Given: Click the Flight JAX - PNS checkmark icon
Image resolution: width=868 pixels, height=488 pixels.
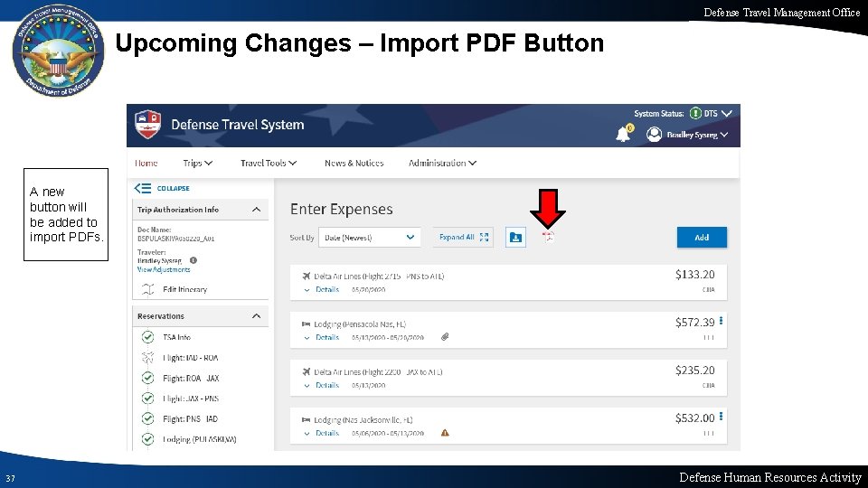Looking at the screenshot, I should (x=147, y=399).
